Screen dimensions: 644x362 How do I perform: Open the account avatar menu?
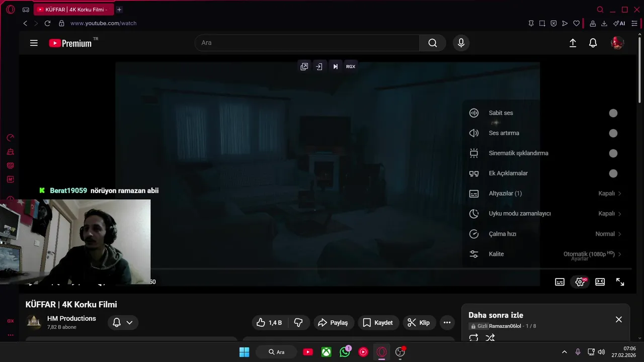coord(617,43)
